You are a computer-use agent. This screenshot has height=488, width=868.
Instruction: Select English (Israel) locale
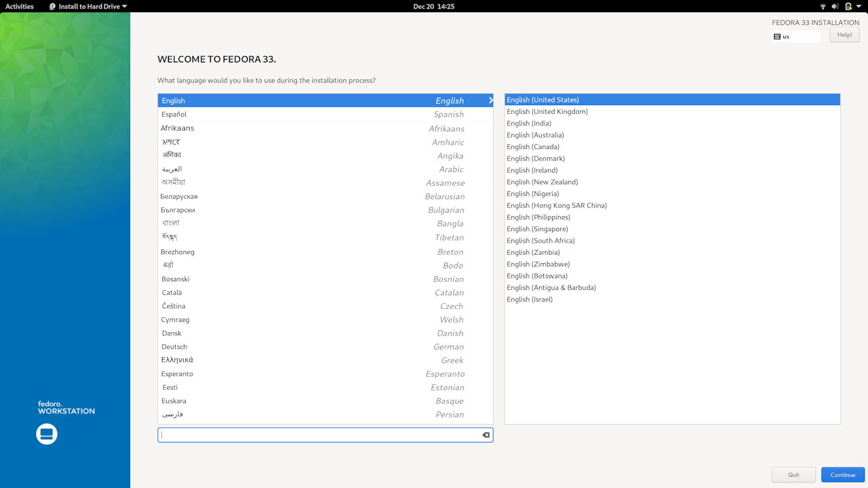coord(672,300)
